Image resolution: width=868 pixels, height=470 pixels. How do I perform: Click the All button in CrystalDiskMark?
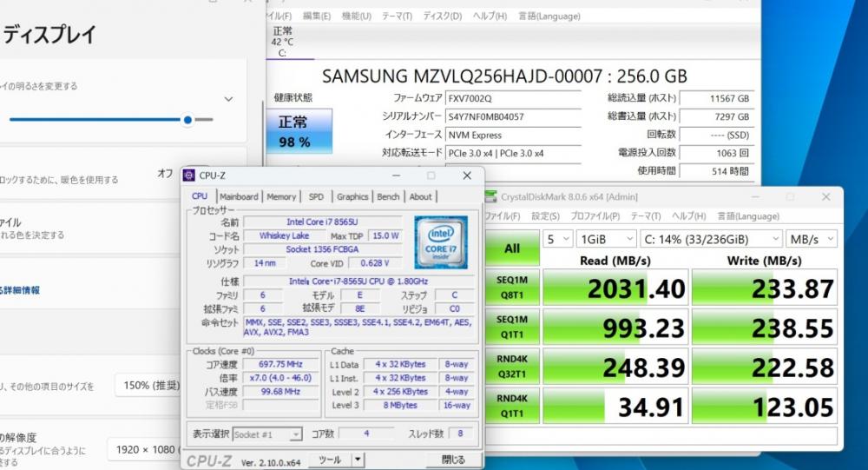(x=512, y=248)
